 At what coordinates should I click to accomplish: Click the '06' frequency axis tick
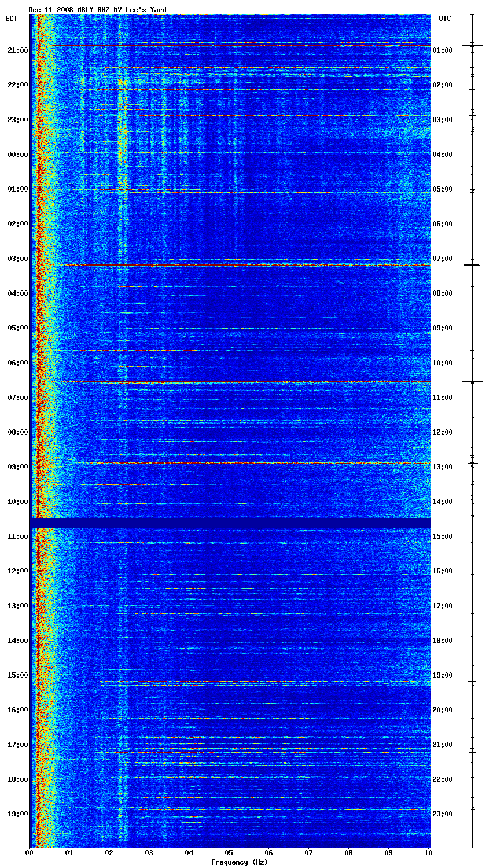(x=269, y=853)
